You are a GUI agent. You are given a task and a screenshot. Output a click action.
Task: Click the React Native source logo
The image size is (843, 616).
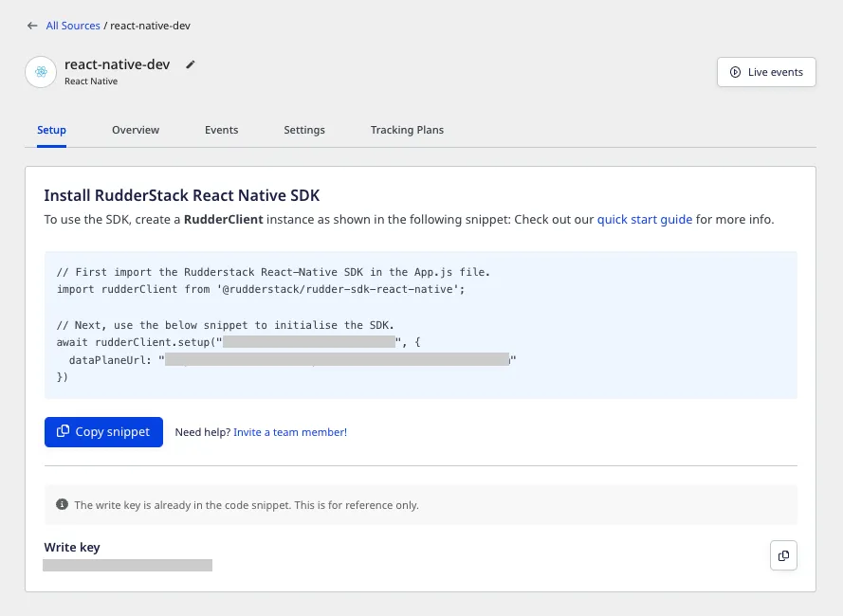point(41,71)
